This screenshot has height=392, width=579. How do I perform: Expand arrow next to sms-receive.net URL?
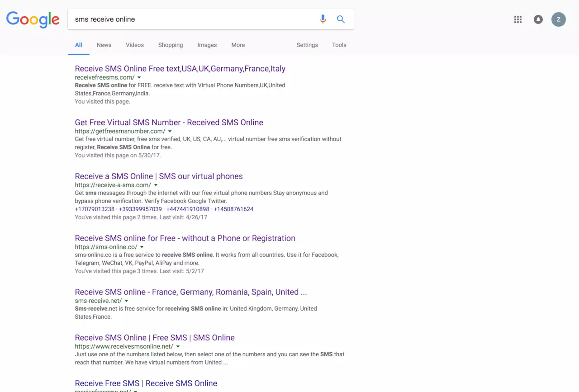point(126,301)
